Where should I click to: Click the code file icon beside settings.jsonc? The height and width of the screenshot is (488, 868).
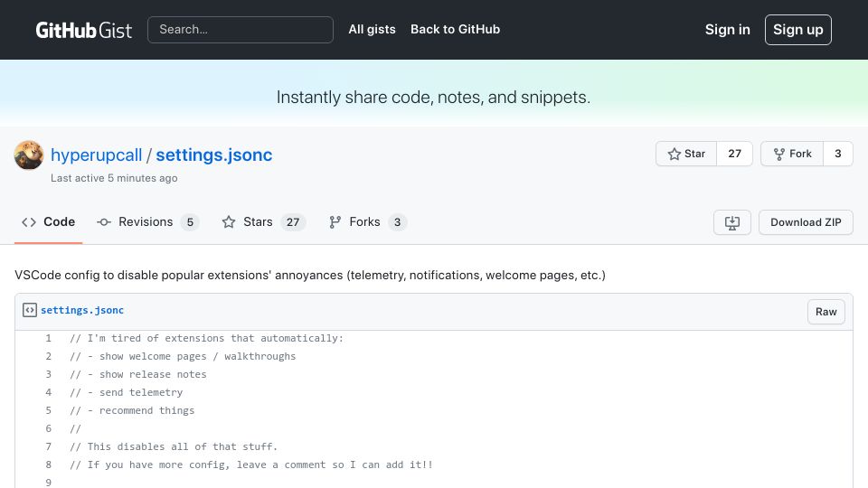tap(30, 310)
